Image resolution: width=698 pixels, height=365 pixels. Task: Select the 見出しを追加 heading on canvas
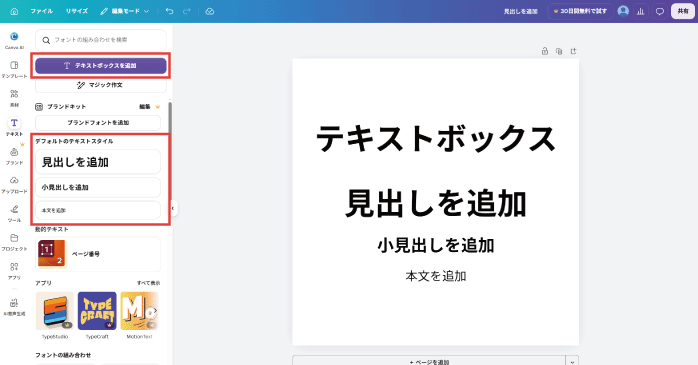coord(435,203)
